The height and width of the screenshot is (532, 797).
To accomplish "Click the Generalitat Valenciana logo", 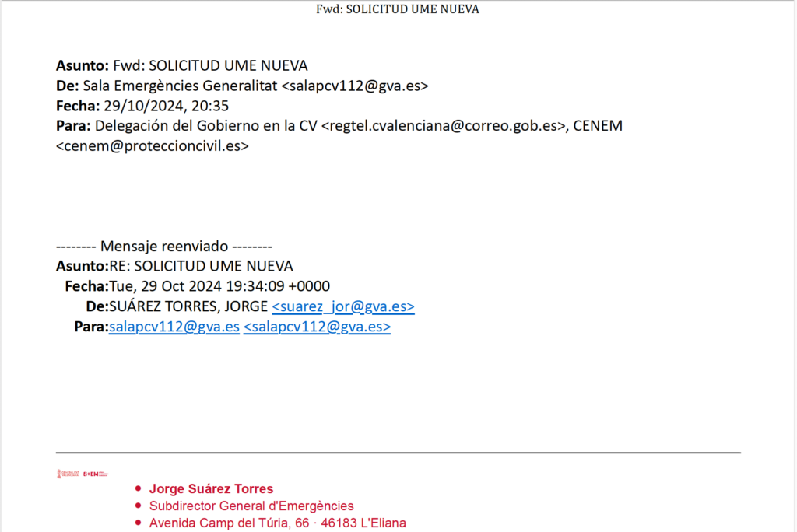I will coord(68,474).
